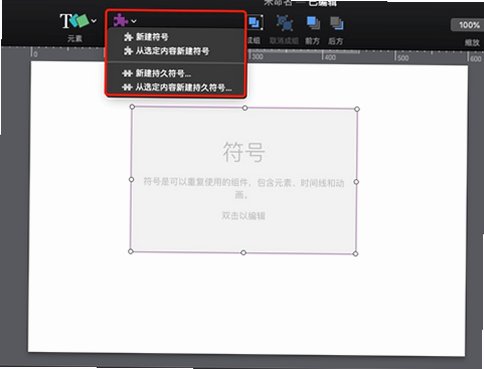Bring forward with the 前方 icon
This screenshot has width=484, height=369.
[x=313, y=23]
